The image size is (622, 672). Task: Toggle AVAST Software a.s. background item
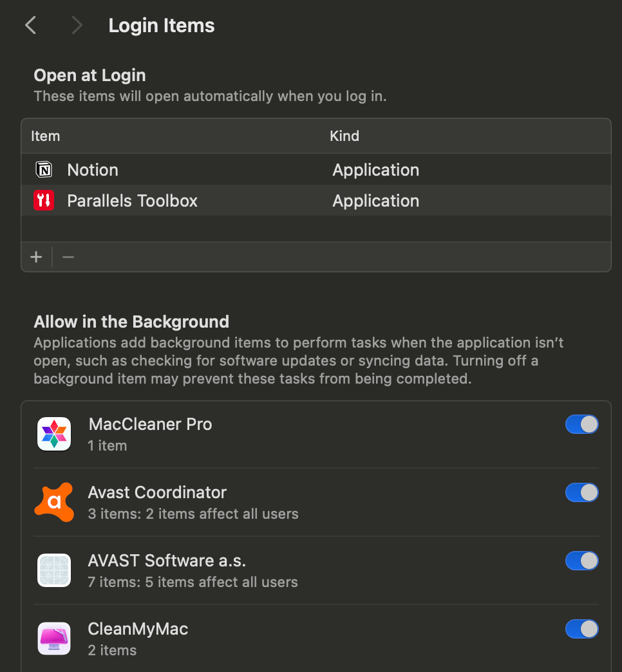coord(581,561)
